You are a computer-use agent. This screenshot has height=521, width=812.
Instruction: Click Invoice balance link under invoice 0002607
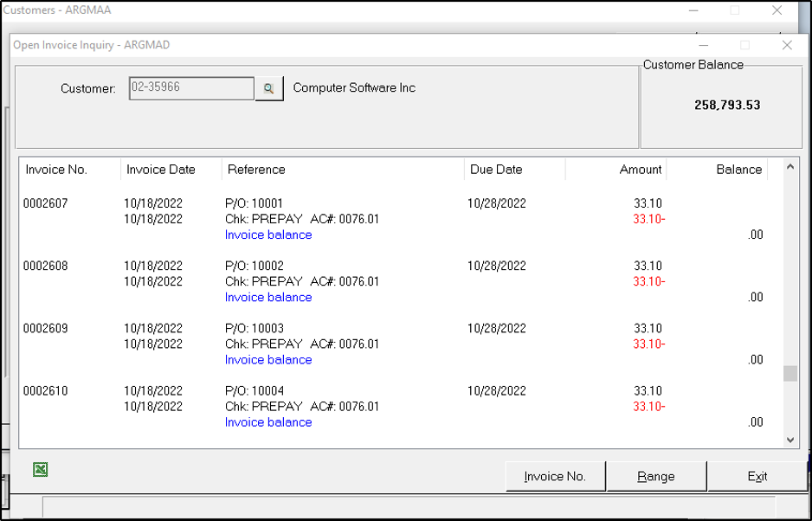268,235
